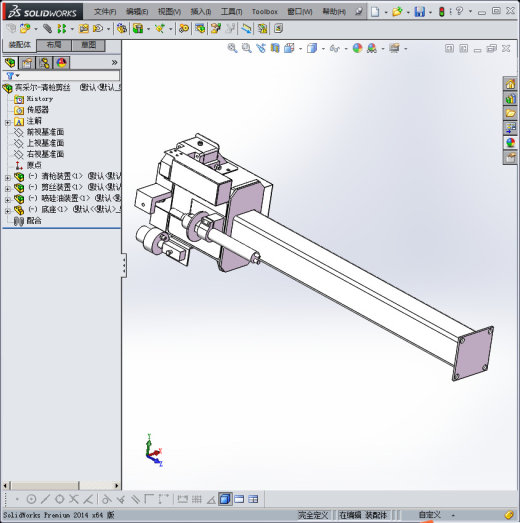Switch to the PropertyManager tab

27,63
